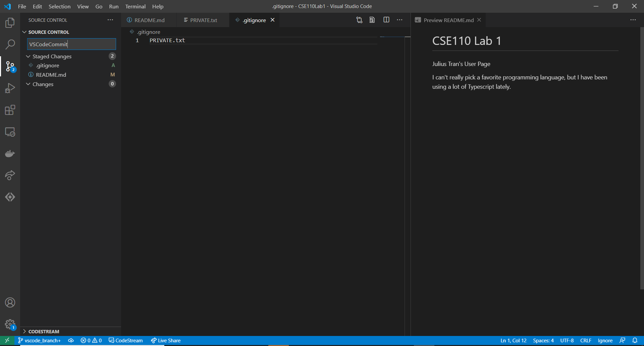
Task: Collapse the Staged Changes section
Action: 28,56
